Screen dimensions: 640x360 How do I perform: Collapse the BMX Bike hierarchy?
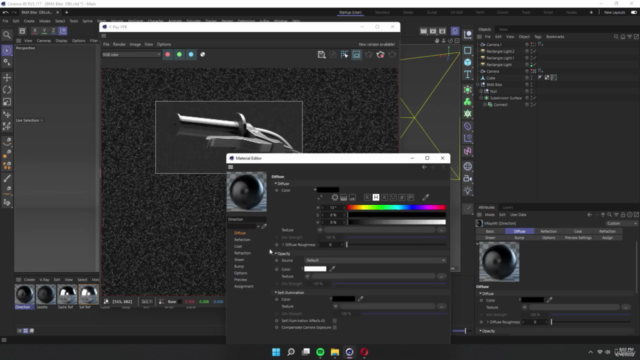(478, 84)
